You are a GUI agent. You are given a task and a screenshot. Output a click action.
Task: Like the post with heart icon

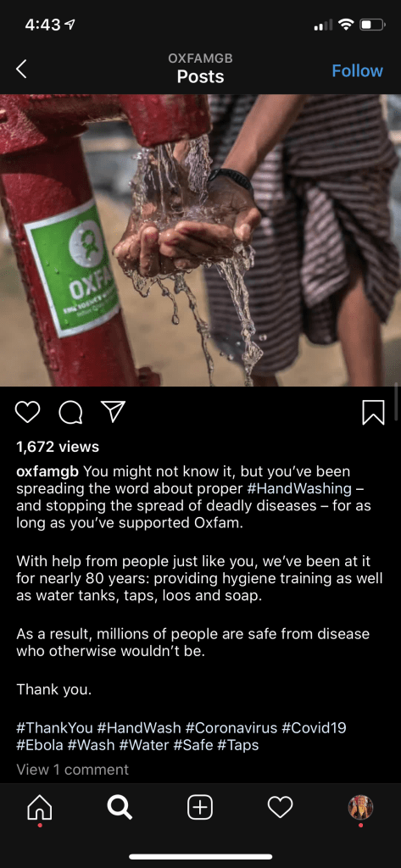coord(28,413)
